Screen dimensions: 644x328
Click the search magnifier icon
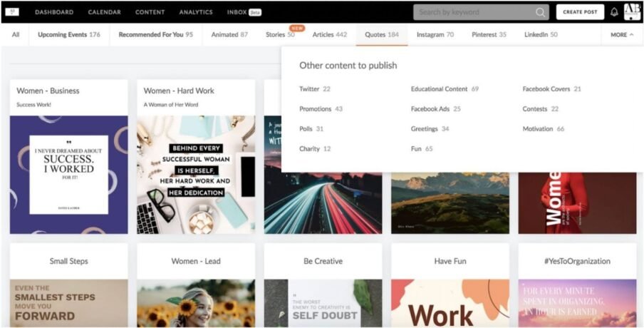(540, 12)
